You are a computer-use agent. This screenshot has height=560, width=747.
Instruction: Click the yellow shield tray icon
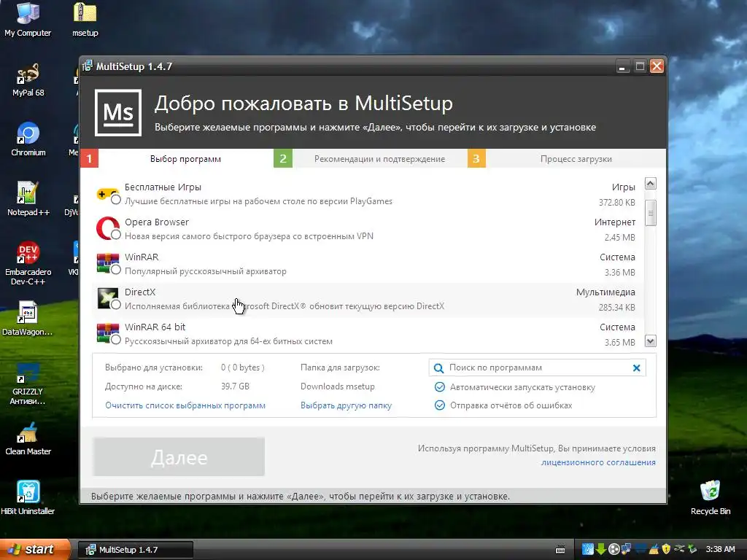coord(666,549)
